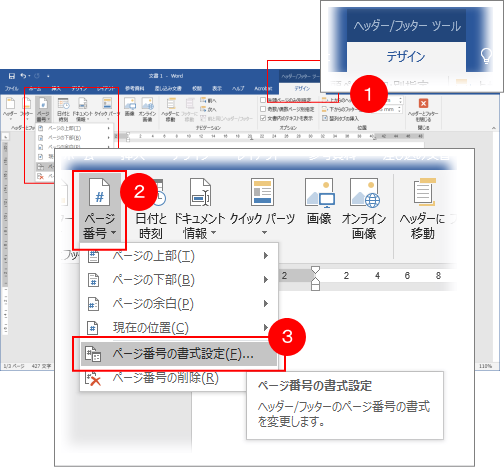Choose ページ番号の削除(R) from the menu
The image size is (504, 467).
pyautogui.click(x=152, y=378)
